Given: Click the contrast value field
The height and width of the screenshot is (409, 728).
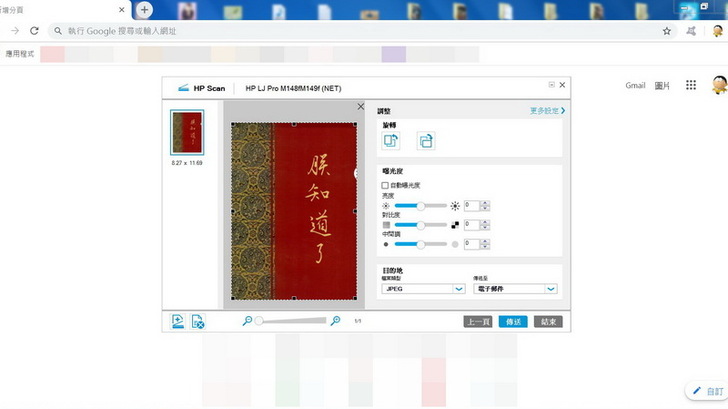Looking at the screenshot, I should pos(472,225).
